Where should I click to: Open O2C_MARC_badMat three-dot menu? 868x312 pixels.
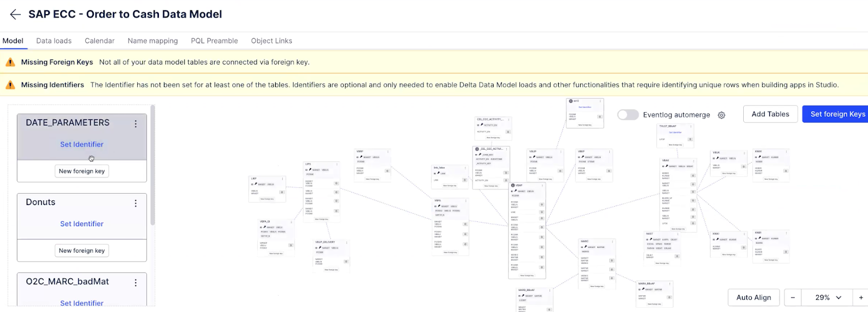point(136,283)
